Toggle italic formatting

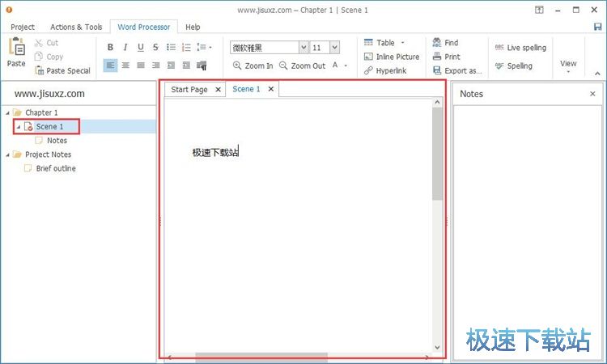[x=125, y=47]
